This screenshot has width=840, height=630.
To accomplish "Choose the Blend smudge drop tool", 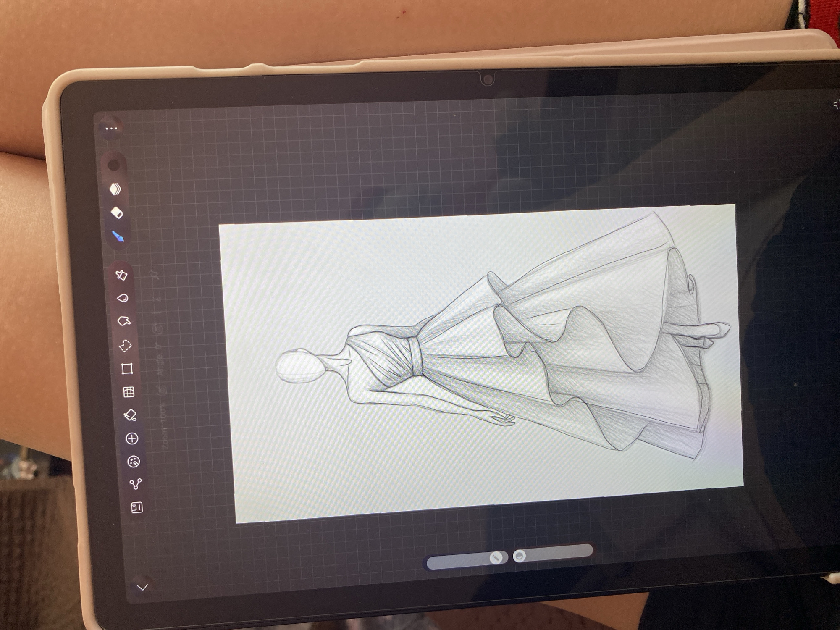I will point(123,298).
